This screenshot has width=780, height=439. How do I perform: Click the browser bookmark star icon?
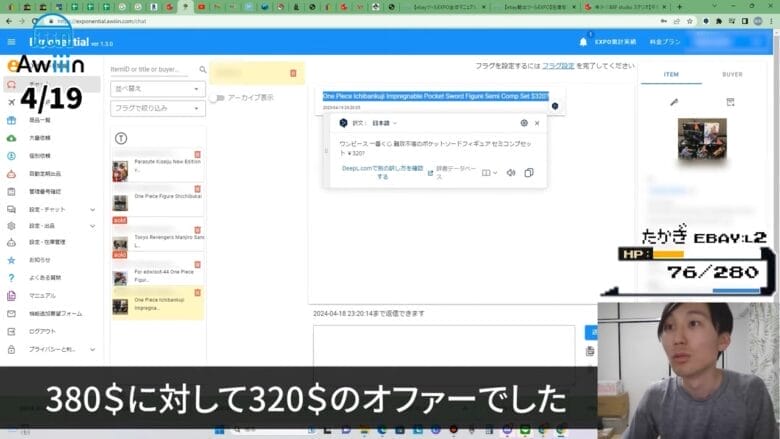pos(689,21)
